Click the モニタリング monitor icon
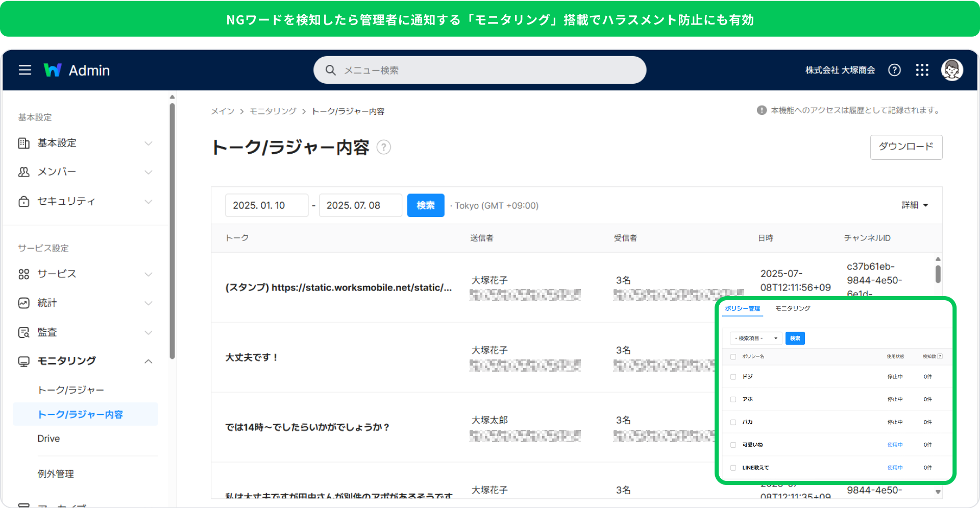Viewport: 980px width, 508px height. (x=23, y=361)
